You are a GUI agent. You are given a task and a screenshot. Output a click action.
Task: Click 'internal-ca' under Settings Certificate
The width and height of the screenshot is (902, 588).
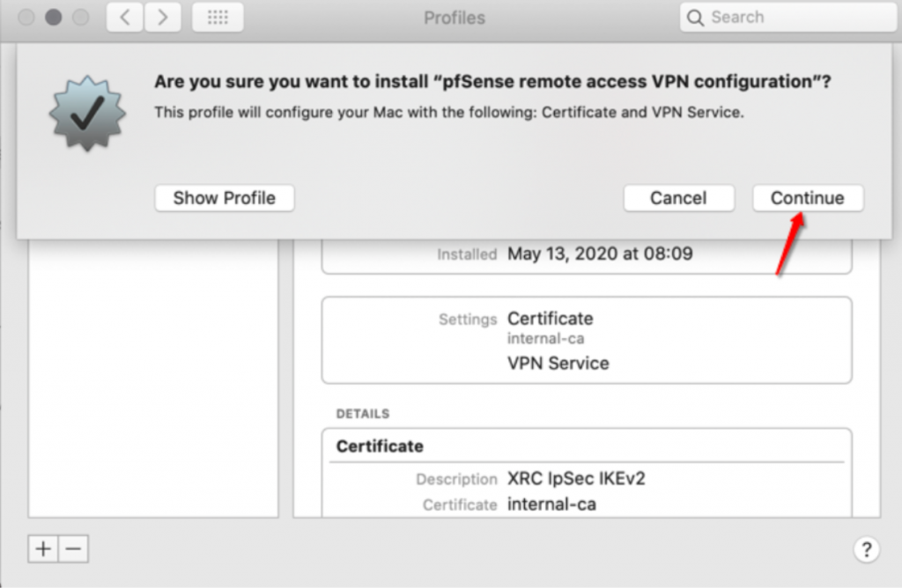[546, 339]
